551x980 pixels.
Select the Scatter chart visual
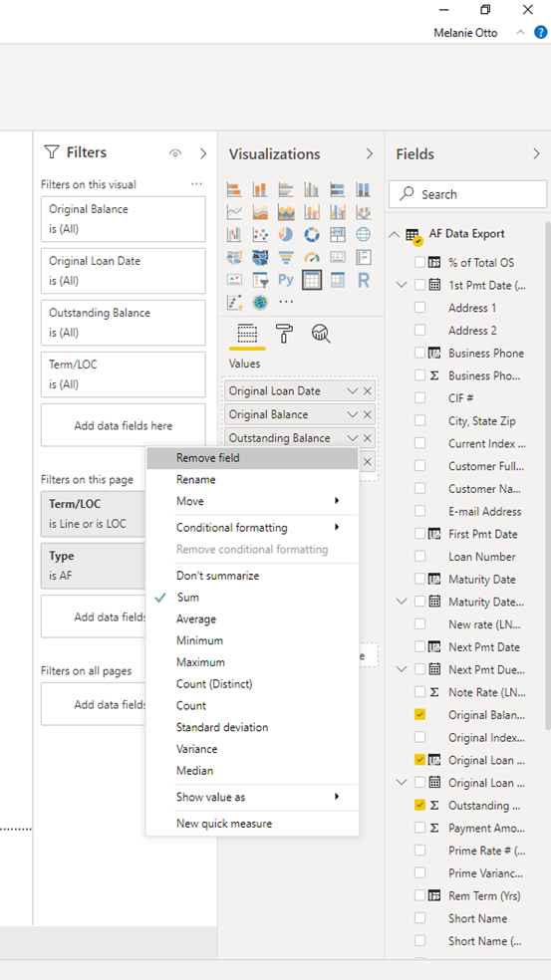click(260, 235)
